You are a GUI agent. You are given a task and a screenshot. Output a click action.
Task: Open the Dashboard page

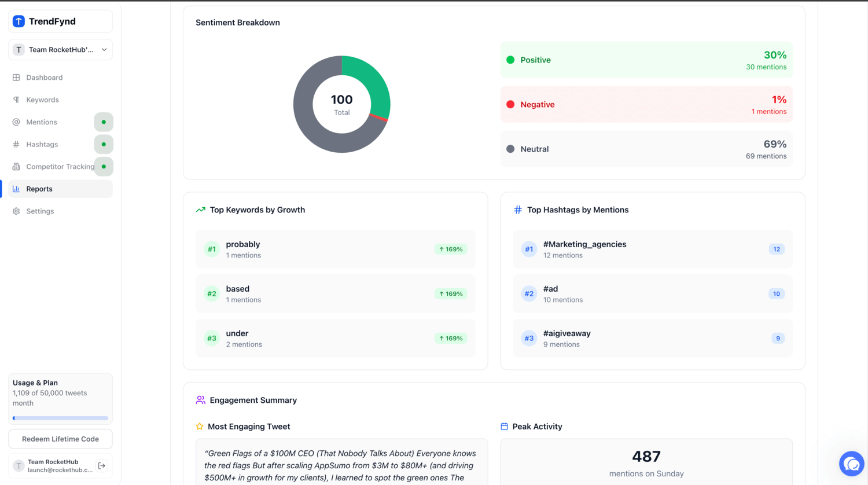pyautogui.click(x=61, y=78)
